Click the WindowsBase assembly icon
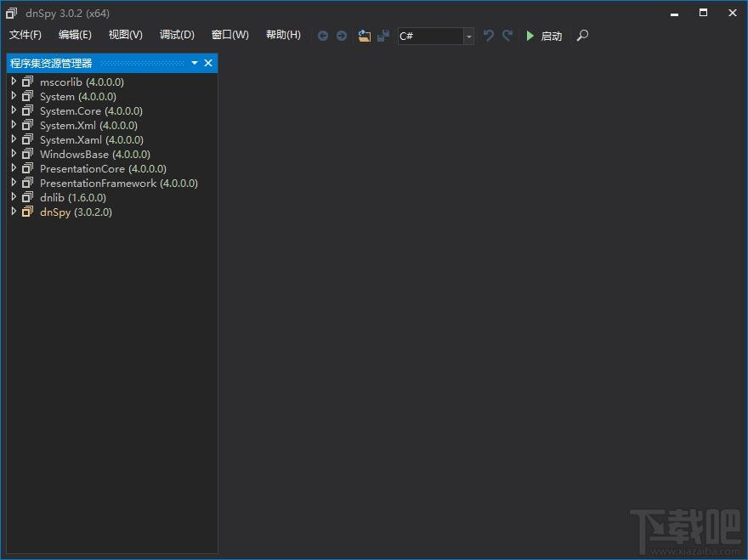This screenshot has width=748, height=560. tap(28, 154)
